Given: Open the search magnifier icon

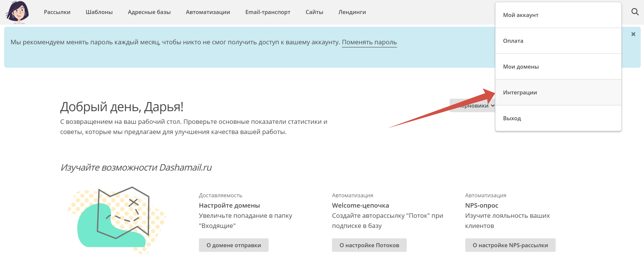Looking at the screenshot, I should (x=635, y=12).
